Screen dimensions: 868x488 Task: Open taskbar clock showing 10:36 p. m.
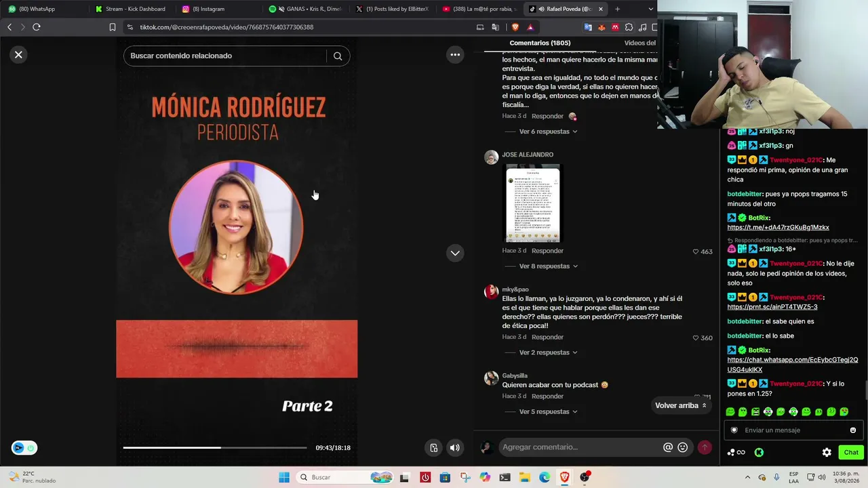click(x=846, y=477)
